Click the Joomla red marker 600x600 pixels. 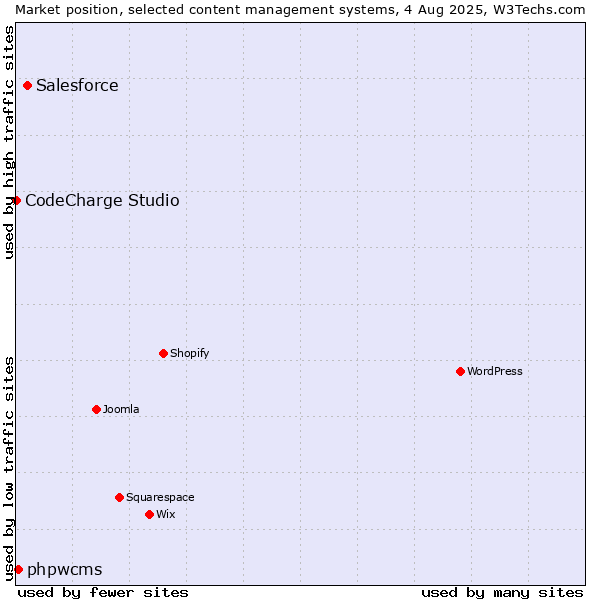[96, 409]
